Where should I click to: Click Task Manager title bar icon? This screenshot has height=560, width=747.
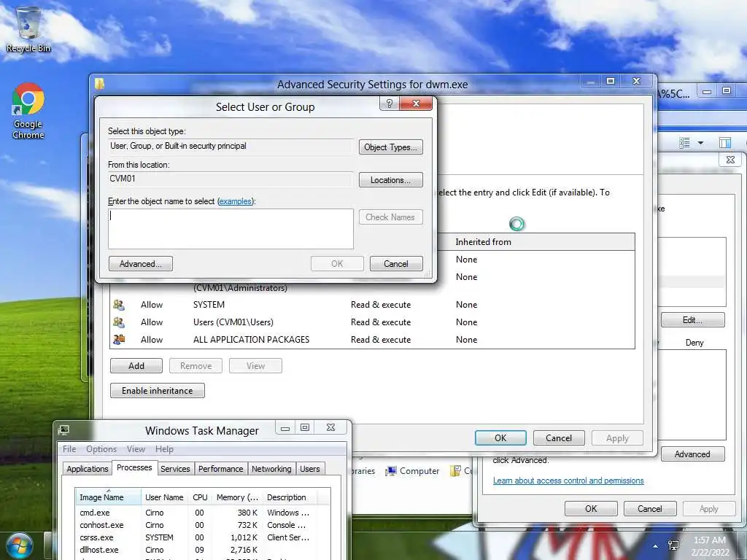pos(63,430)
